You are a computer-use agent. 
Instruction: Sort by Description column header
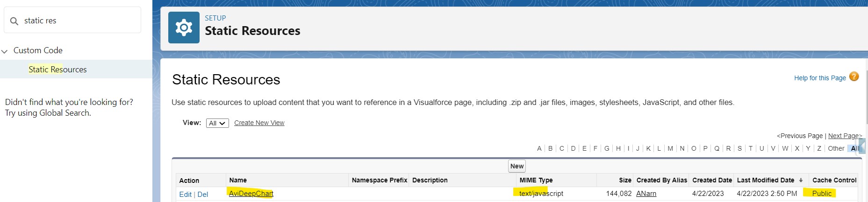coord(430,180)
